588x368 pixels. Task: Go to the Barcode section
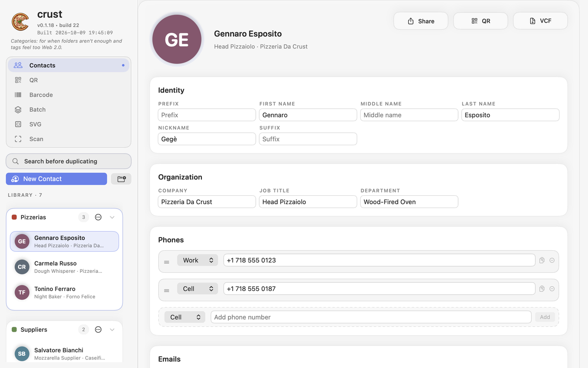[69, 95]
